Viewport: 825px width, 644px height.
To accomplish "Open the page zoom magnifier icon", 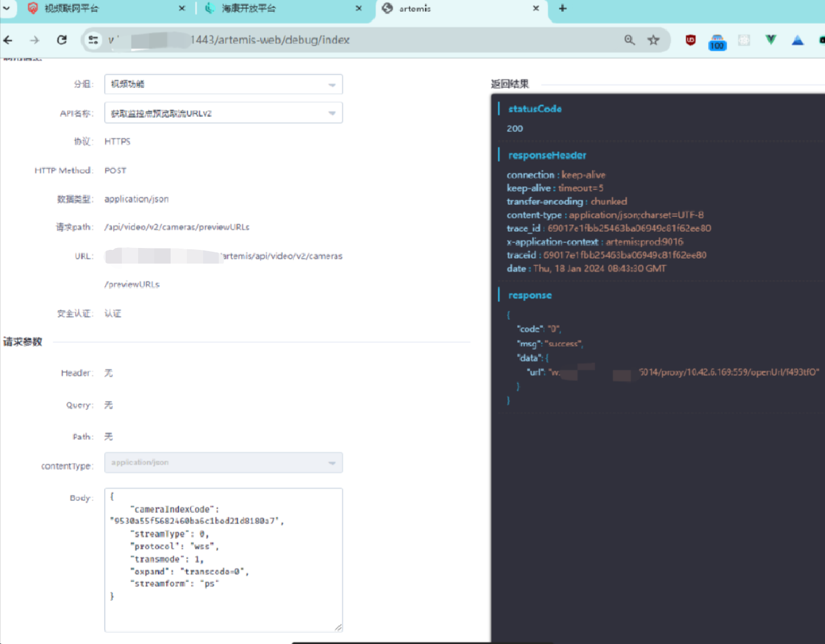I will coord(629,40).
